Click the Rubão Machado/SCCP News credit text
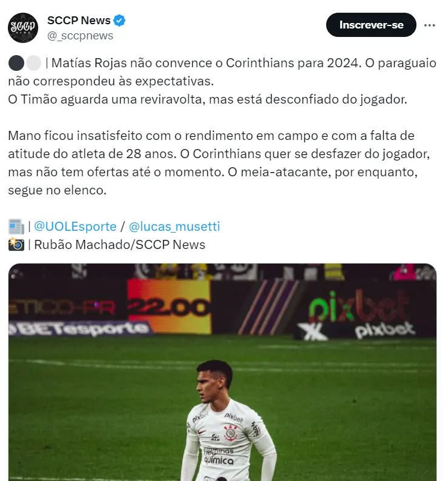 pyautogui.click(x=119, y=245)
